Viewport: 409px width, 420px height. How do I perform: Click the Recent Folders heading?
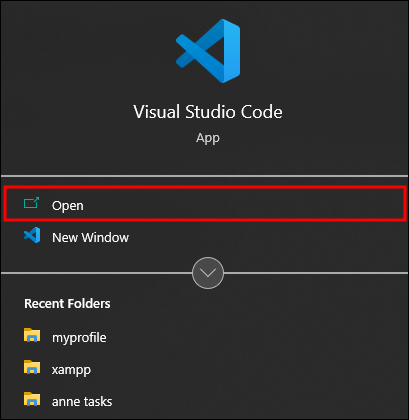pyautogui.click(x=67, y=304)
